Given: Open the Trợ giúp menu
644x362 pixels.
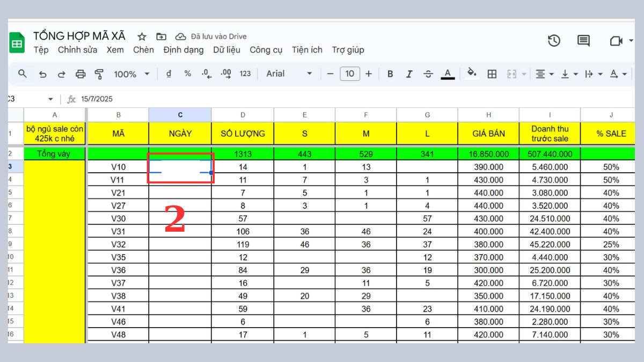Looking at the screenshot, I should 348,50.
